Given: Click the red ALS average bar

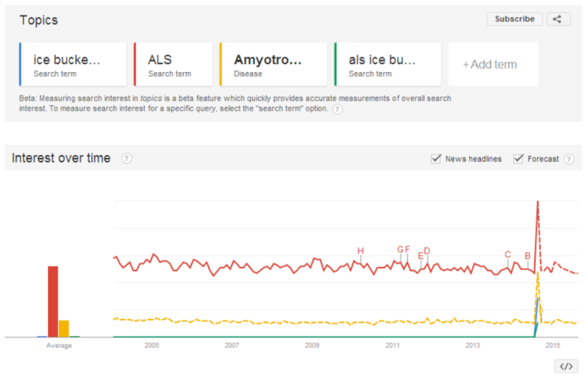Looking at the screenshot, I should (x=53, y=301).
